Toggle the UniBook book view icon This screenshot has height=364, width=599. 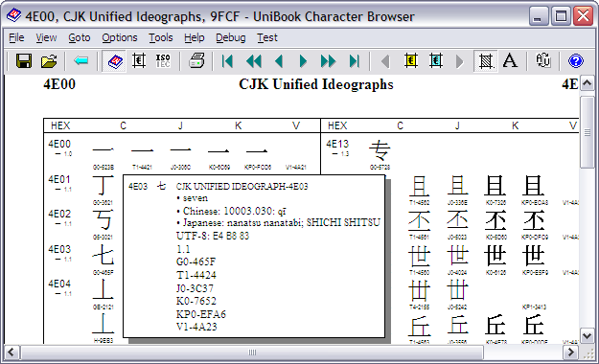tap(115, 61)
